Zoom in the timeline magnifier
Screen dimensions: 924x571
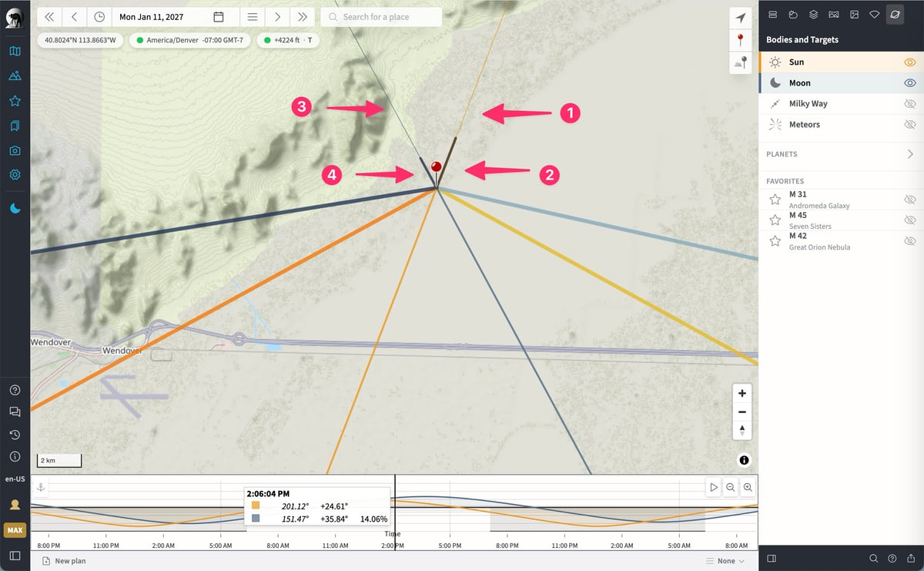(x=747, y=487)
